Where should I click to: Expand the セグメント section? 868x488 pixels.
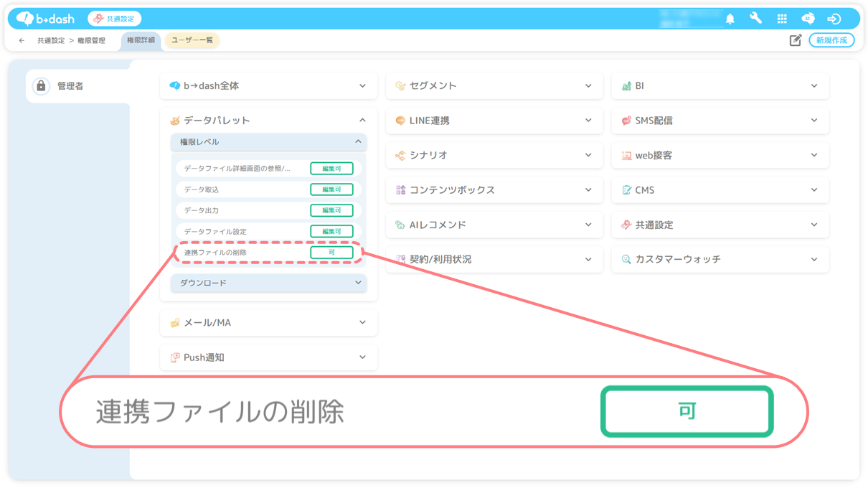tap(494, 86)
